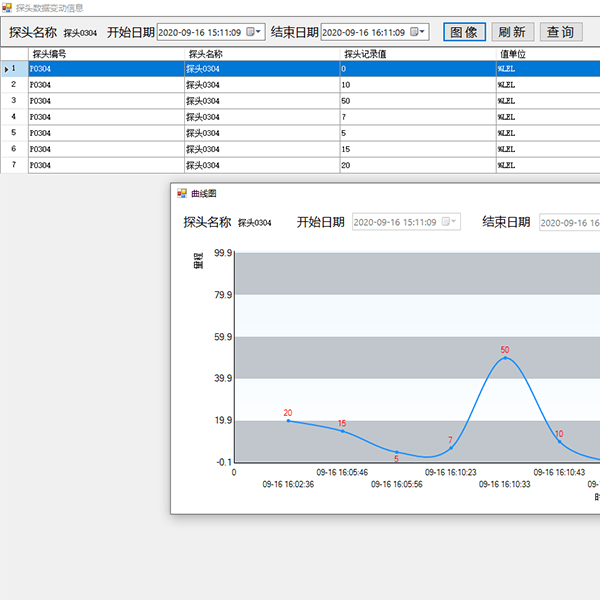Click the 探头数据变动信息 window title icon
The width and height of the screenshot is (600, 600).
click(x=7, y=7)
